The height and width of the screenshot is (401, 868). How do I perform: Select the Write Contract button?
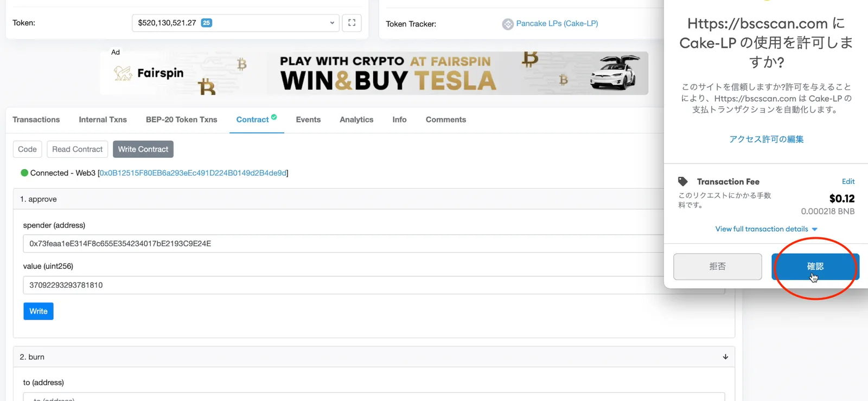pyautogui.click(x=143, y=149)
